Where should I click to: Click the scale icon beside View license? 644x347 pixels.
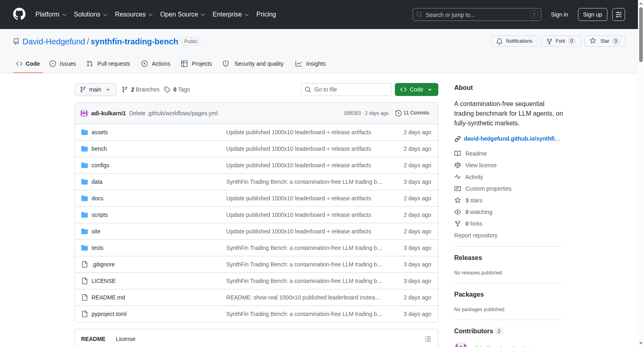pos(458,165)
